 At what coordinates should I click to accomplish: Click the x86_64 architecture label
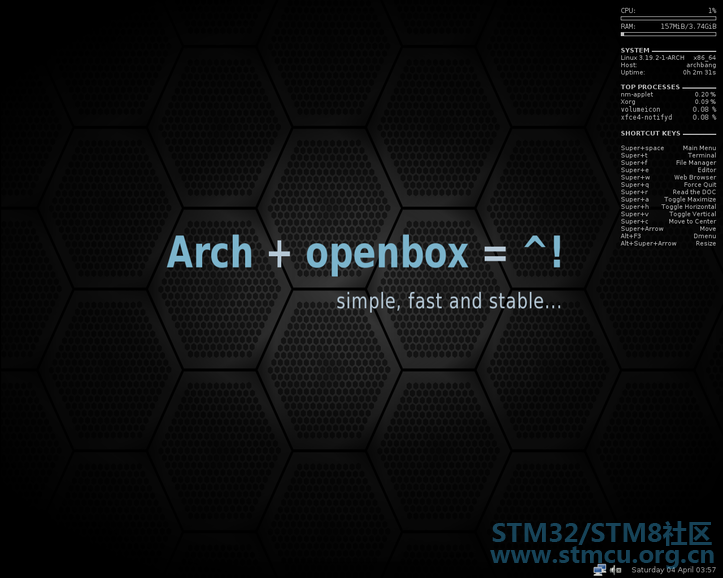[705, 58]
